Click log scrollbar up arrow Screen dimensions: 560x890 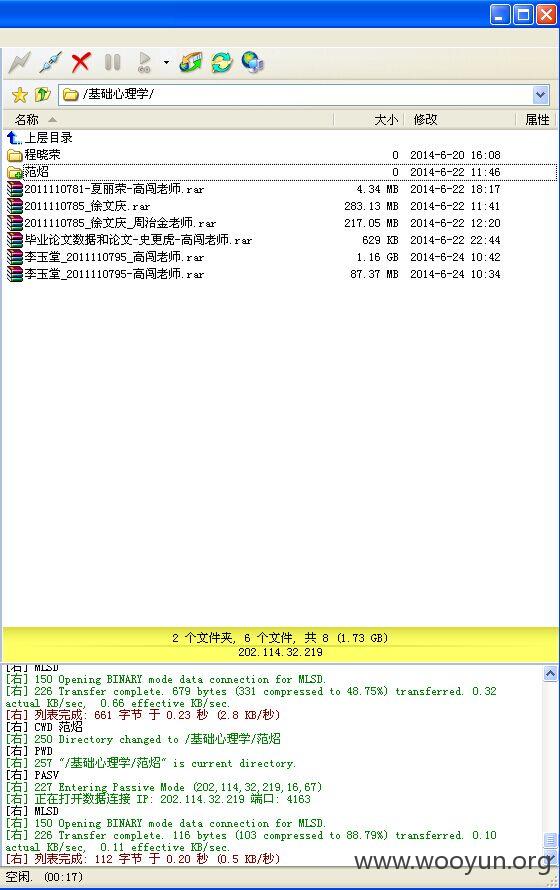tap(550, 674)
